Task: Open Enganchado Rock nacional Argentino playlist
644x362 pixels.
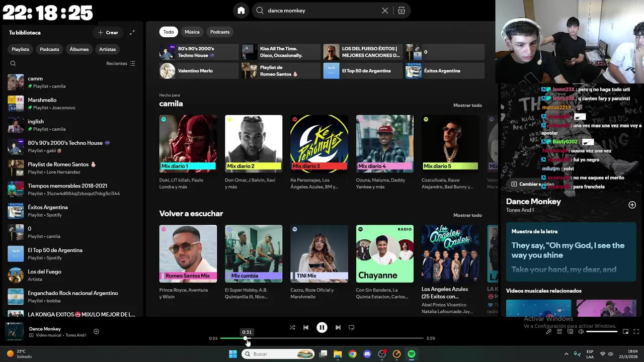Action: point(72,297)
